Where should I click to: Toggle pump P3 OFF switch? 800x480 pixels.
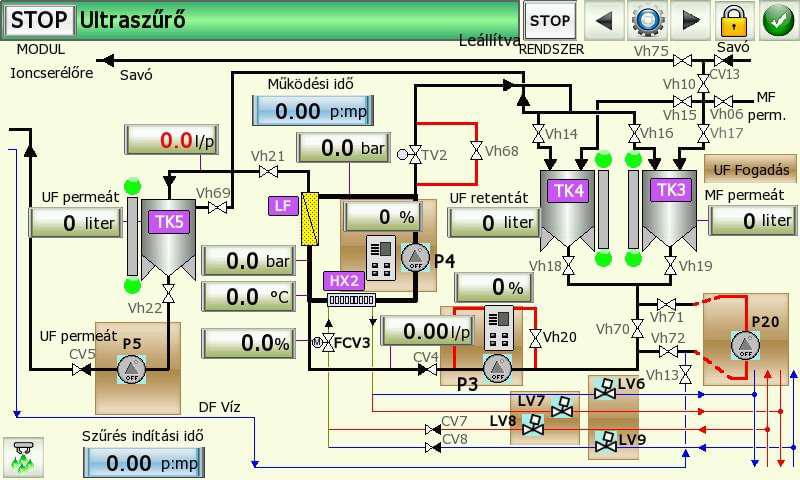pos(497,368)
